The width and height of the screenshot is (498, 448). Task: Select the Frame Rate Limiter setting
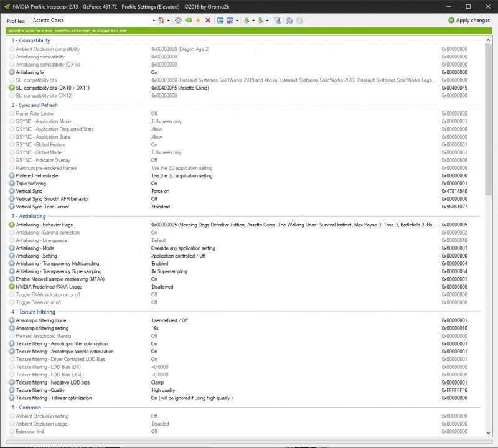pos(245,113)
